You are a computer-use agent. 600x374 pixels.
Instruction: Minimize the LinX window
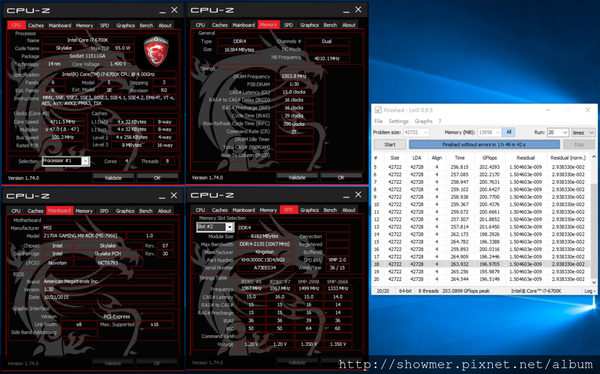[x=548, y=110]
